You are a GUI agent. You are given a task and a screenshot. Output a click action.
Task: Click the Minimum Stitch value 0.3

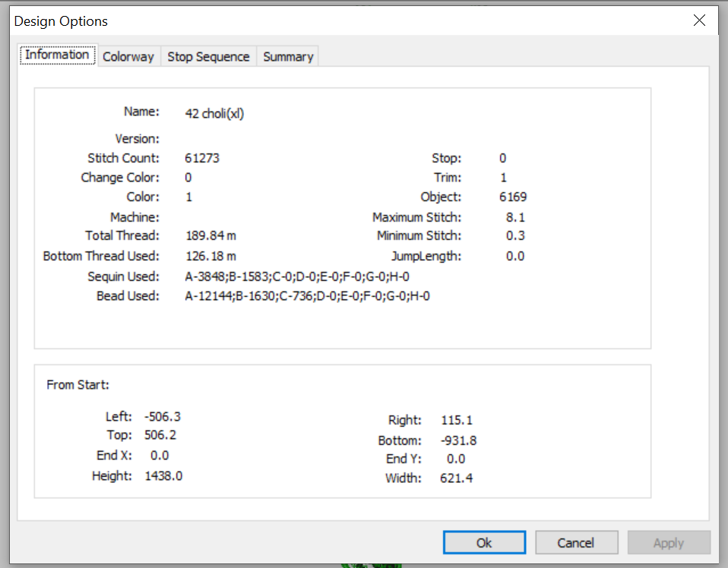[x=515, y=235]
